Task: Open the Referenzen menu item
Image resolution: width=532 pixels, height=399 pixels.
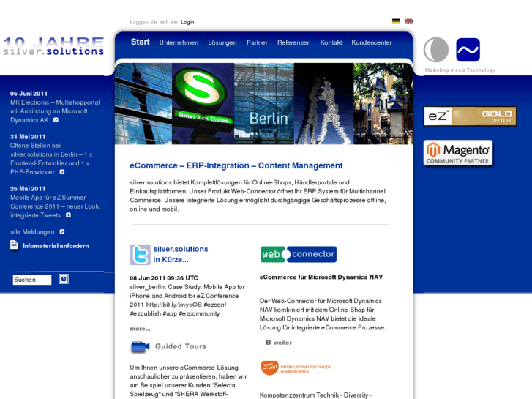Action: click(x=294, y=42)
